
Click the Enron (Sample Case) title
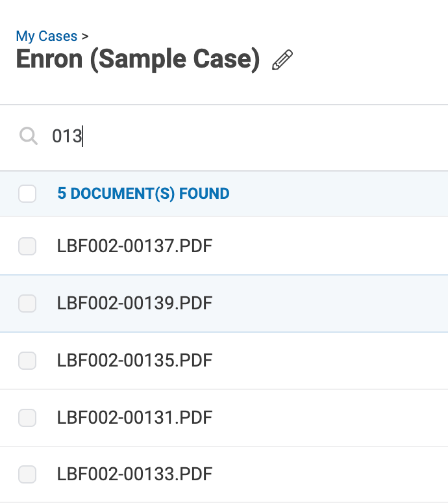(x=138, y=59)
